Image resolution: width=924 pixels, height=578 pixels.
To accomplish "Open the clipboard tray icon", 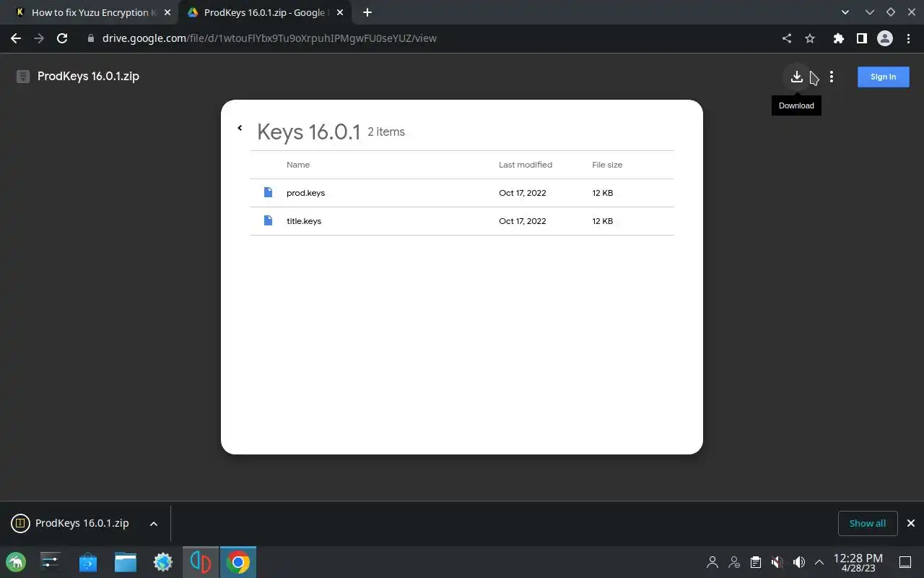I will coord(755,562).
